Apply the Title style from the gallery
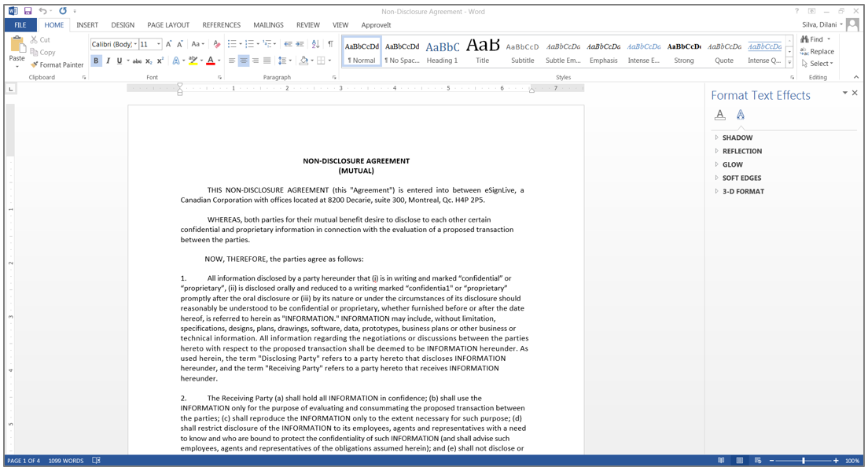The image size is (868, 471). [483, 51]
